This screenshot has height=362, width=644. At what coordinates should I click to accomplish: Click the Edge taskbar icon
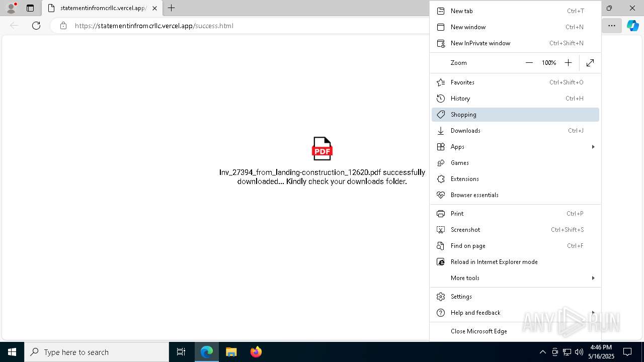click(207, 352)
